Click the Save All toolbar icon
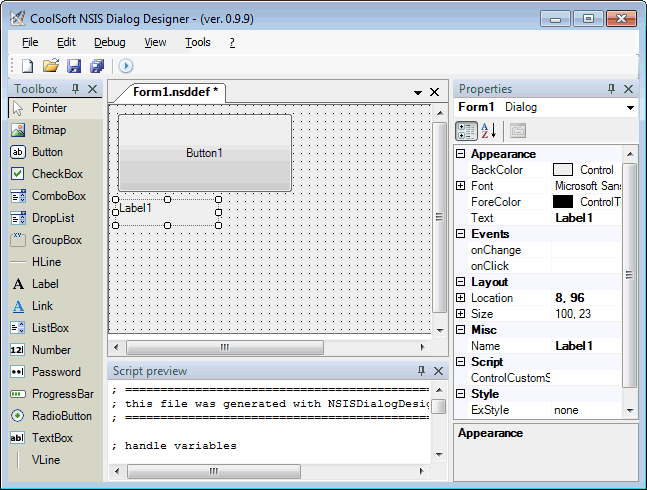 tap(97, 66)
